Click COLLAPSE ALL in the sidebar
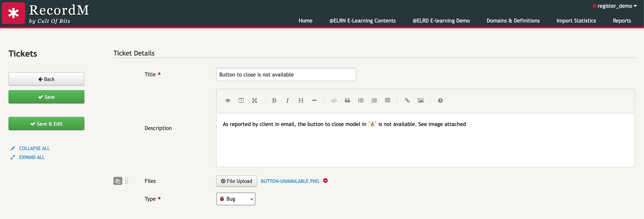The width and height of the screenshot is (644, 219). point(34,148)
